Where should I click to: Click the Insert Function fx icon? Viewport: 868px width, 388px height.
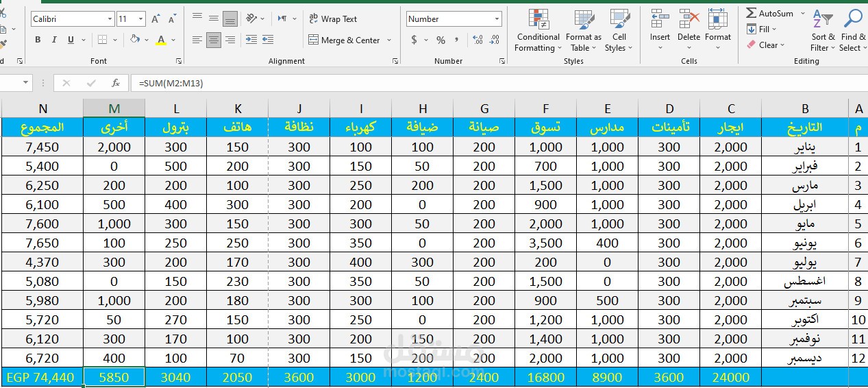(116, 83)
